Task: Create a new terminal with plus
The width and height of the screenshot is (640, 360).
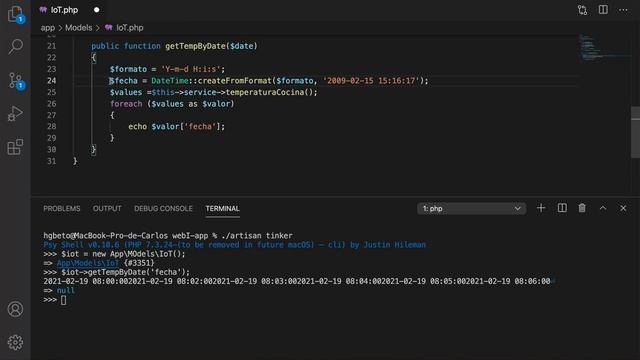Action: click(541, 208)
